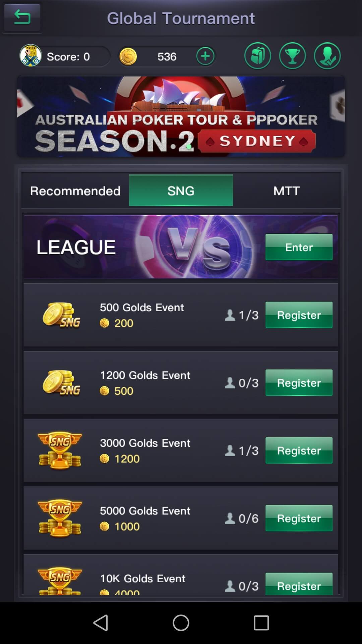362x644 pixels.
Task: Select the SNG tab
Action: pyautogui.click(x=181, y=191)
